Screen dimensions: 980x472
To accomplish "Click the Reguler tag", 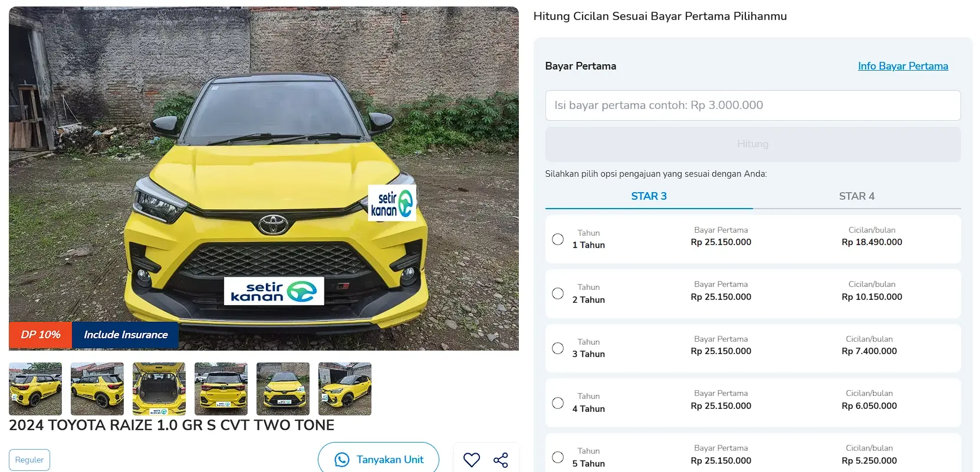I will (29, 460).
